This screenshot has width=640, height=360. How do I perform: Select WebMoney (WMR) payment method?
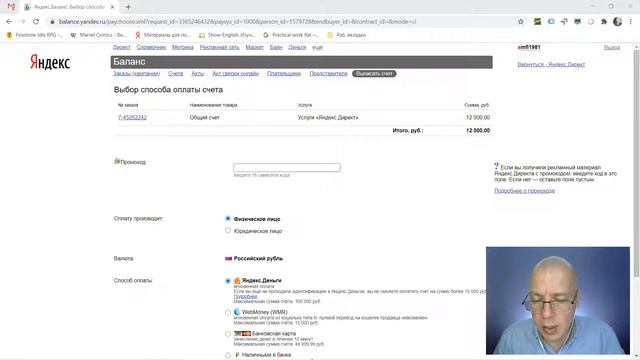(x=228, y=313)
